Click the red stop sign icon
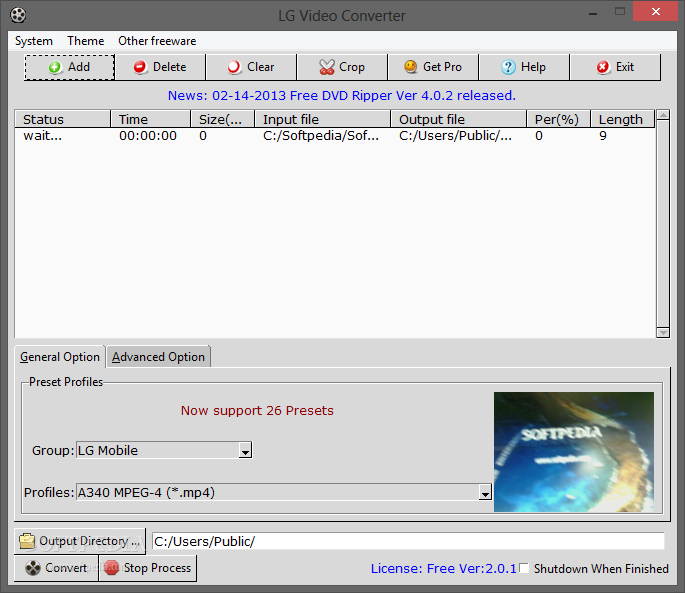 click(111, 568)
